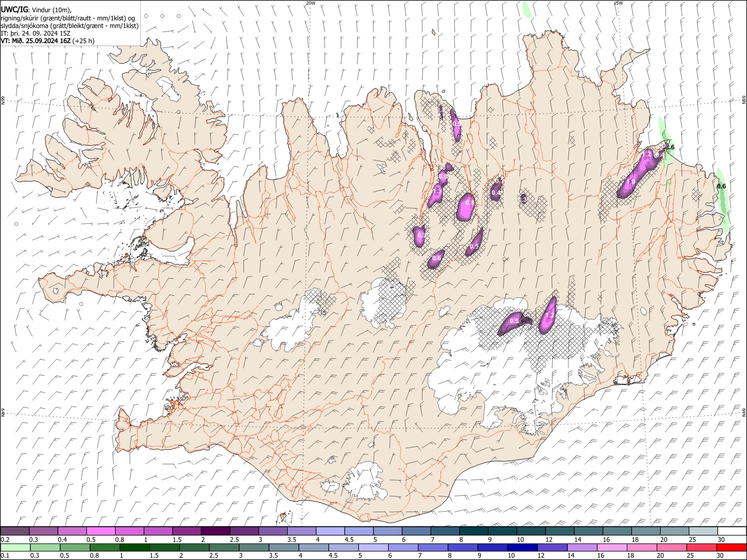This screenshot has height=560, width=747.
Task: Pick the lavender 4 swatch in top legend row
Action: click(330, 531)
